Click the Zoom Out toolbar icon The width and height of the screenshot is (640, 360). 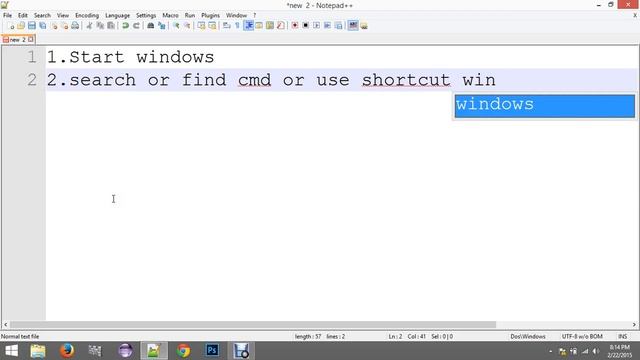point(187,26)
